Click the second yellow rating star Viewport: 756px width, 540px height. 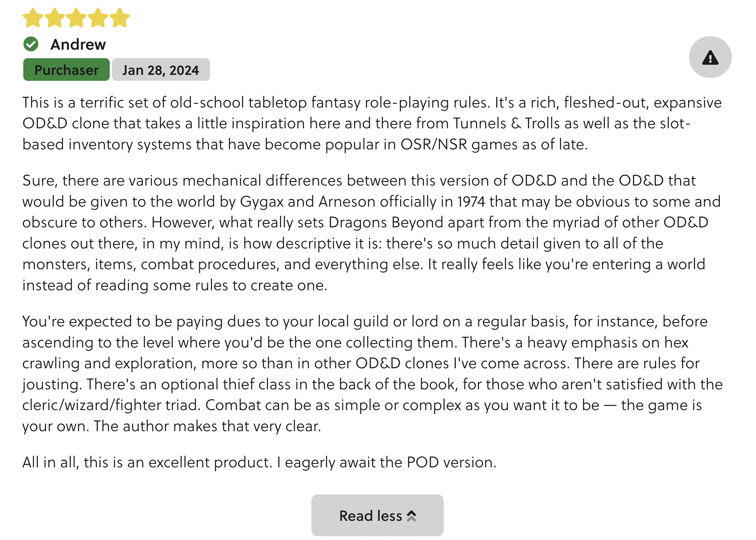[x=54, y=18]
